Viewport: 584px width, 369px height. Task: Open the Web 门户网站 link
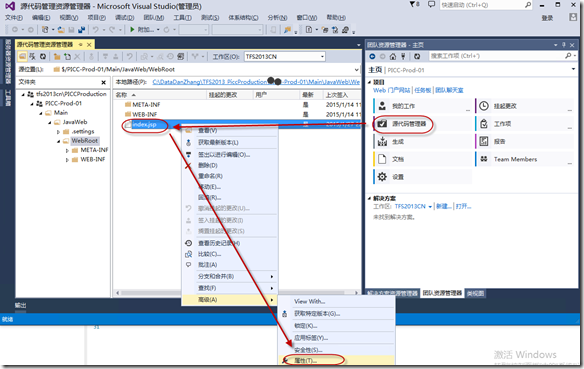click(391, 90)
